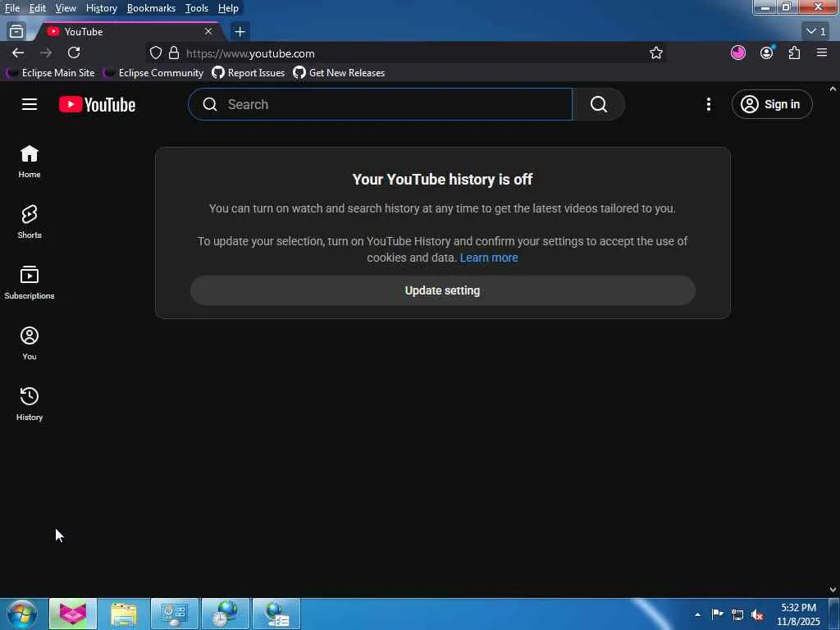
Task: Open the Extensions puzzle piece icon
Action: tap(794, 52)
